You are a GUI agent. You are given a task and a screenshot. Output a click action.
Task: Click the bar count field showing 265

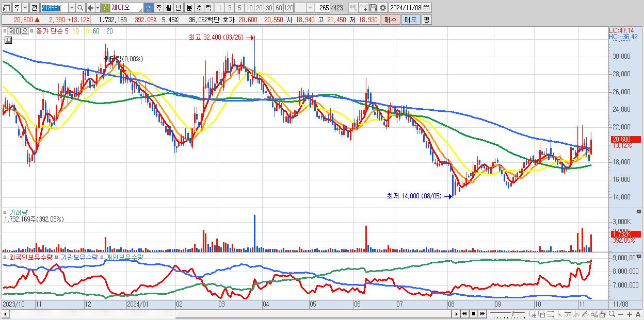[x=324, y=8]
